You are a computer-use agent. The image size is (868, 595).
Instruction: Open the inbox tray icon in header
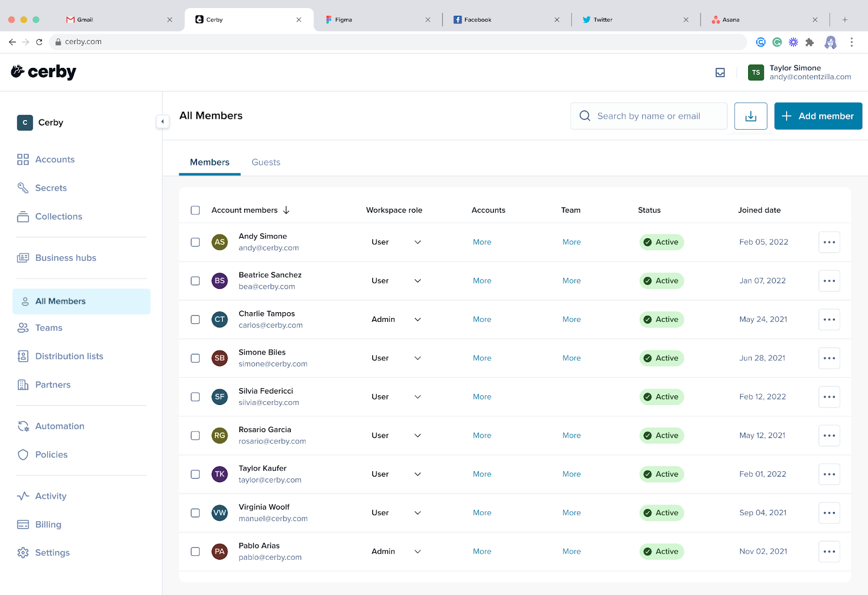point(720,73)
